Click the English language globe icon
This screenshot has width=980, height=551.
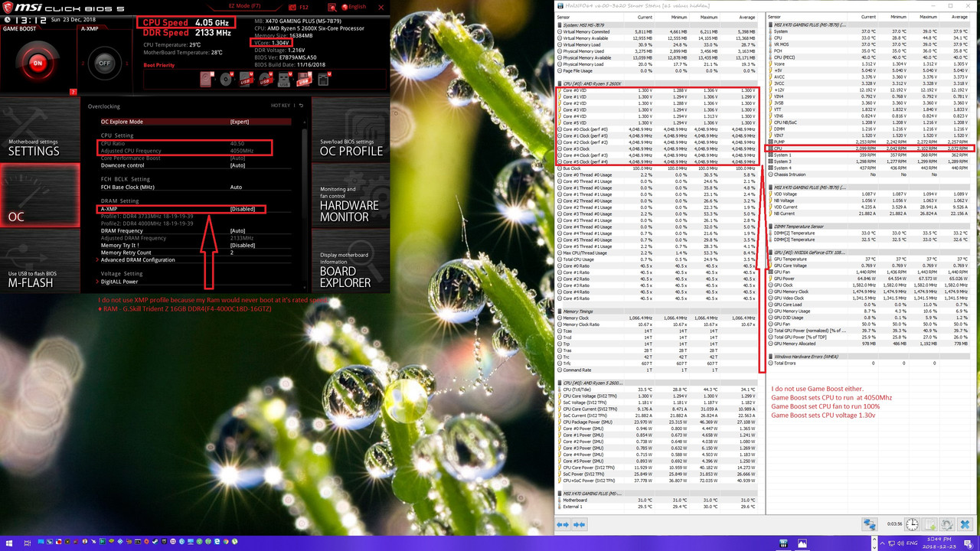(345, 7)
